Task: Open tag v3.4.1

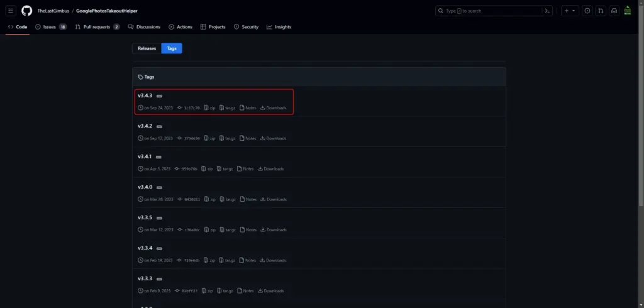Action: [x=145, y=157]
